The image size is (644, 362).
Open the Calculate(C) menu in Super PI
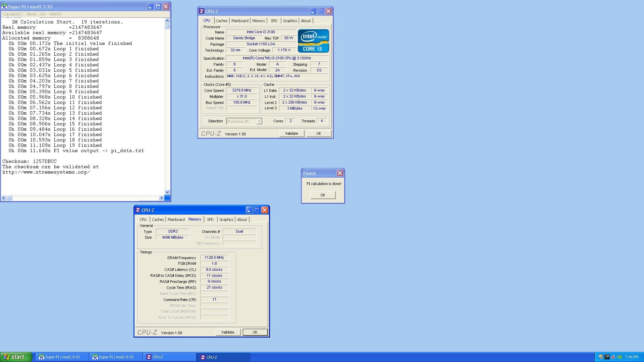pos(13,14)
